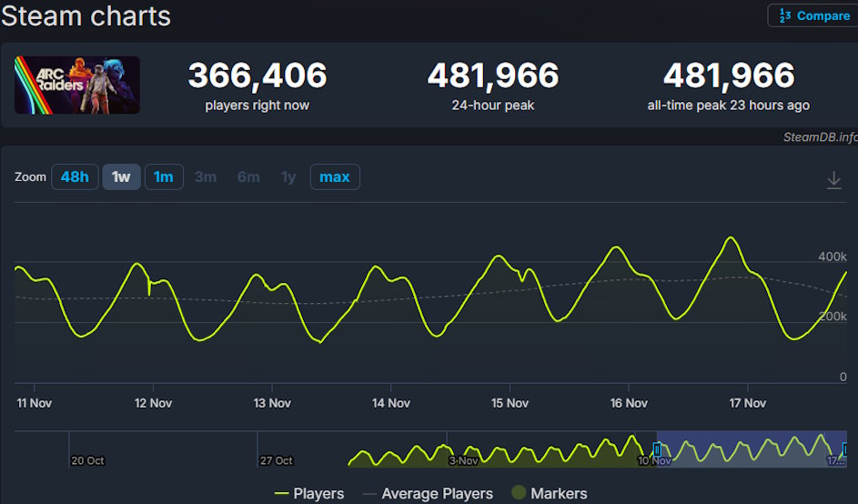The image size is (858, 504).
Task: Toggle the Players series in legend
Action: [x=309, y=493]
